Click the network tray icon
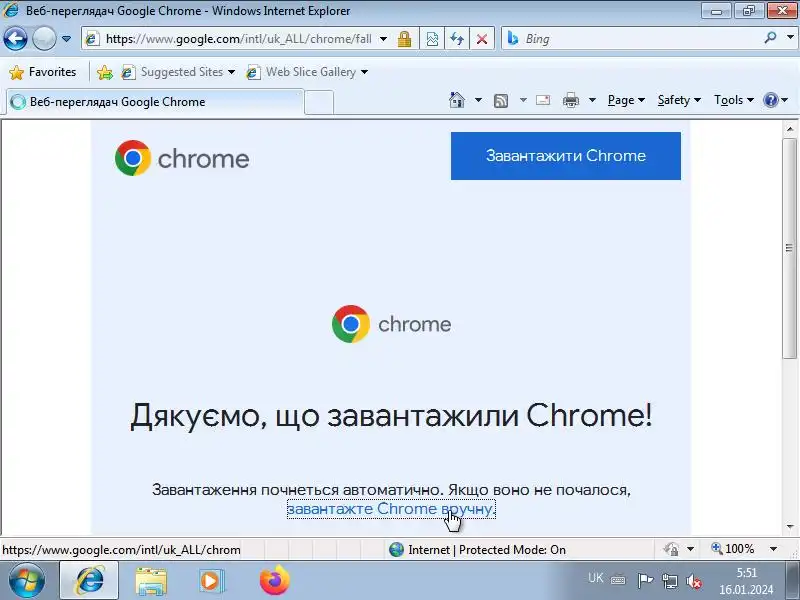The width and height of the screenshot is (800, 600). (669, 581)
